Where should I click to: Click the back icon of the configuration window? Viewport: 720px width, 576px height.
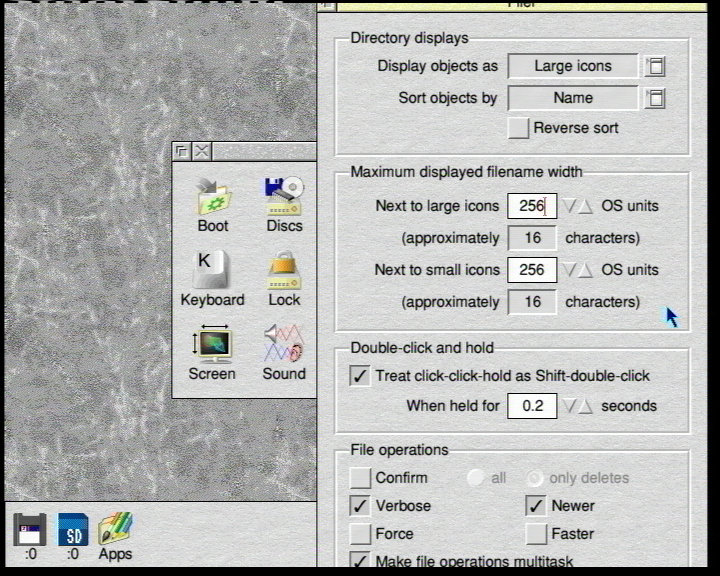182,151
